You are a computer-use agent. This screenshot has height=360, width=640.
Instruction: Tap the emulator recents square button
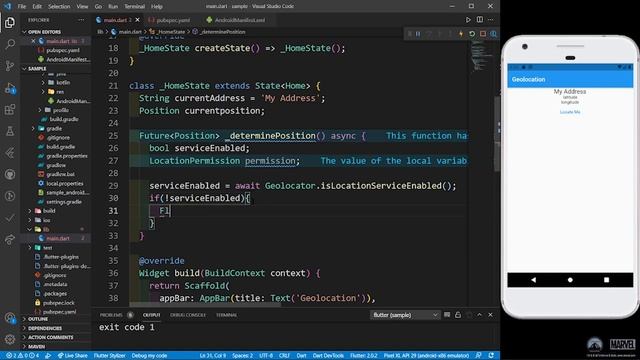coord(607,280)
